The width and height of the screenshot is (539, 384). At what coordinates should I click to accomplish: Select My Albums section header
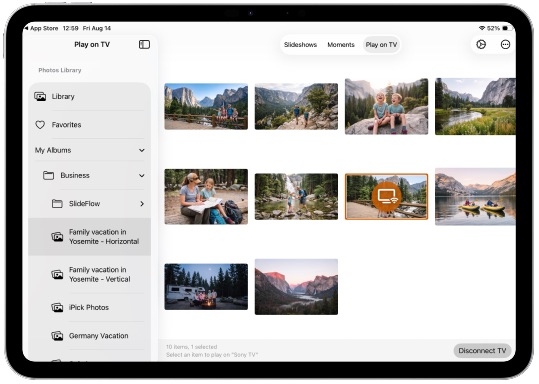point(89,150)
